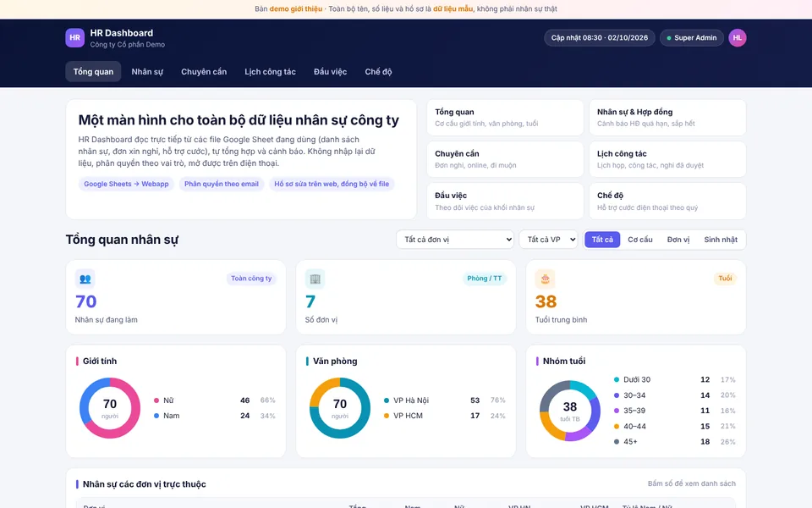Click the 40–44 age group row
Viewport: 812px width, 508px height.
click(674, 426)
